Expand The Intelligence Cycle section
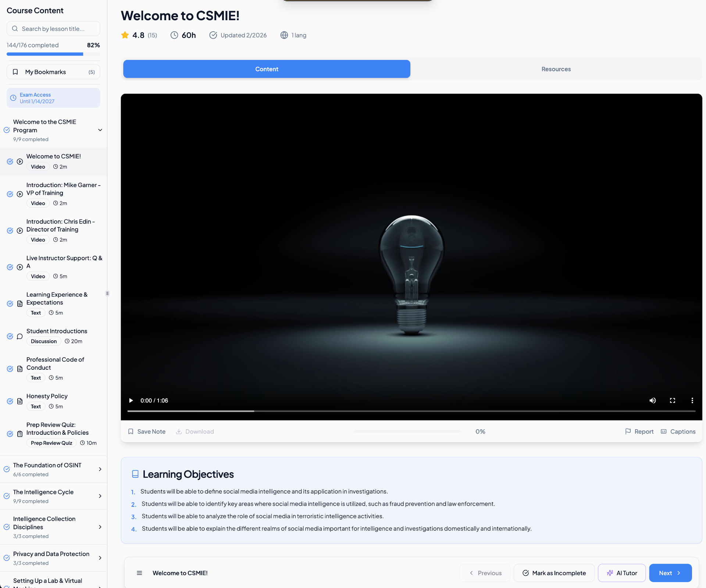 coord(53,496)
